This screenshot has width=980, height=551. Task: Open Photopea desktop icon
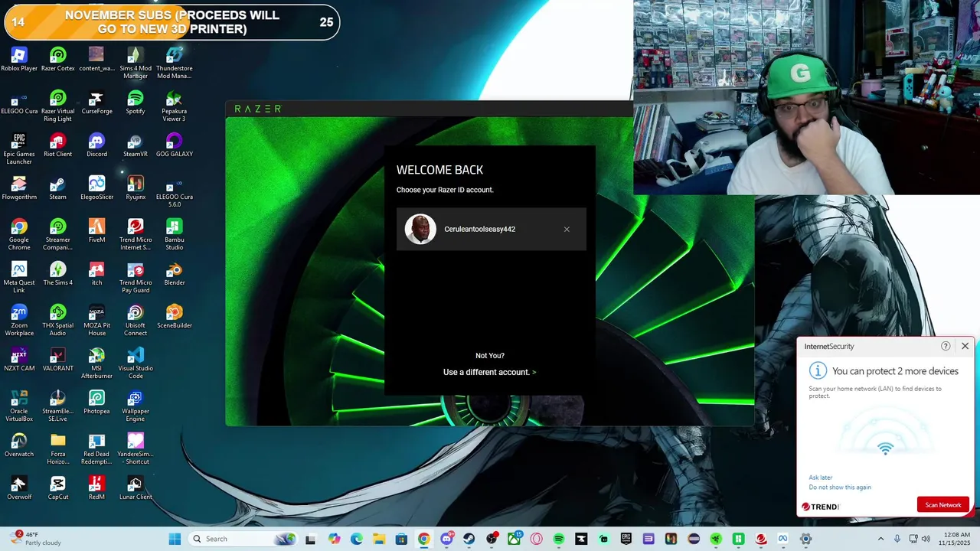(x=96, y=402)
